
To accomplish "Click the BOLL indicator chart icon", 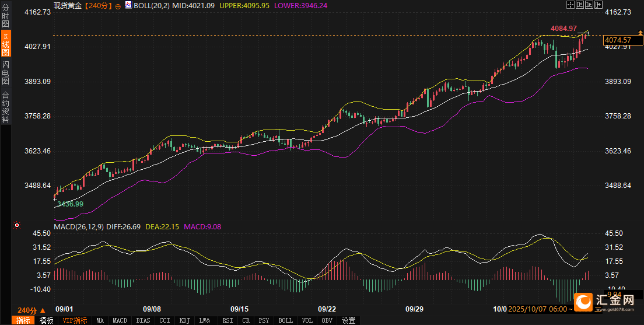I will point(128,5).
